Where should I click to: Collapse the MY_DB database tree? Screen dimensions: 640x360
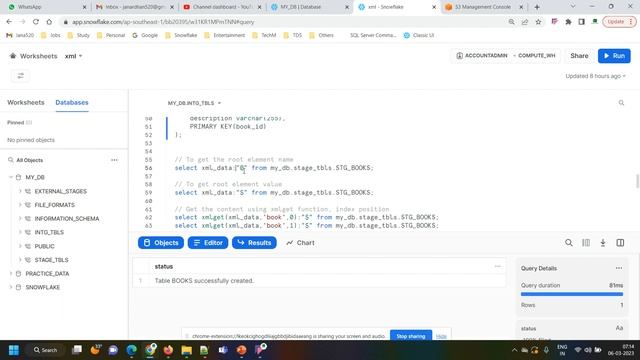click(x=11, y=177)
